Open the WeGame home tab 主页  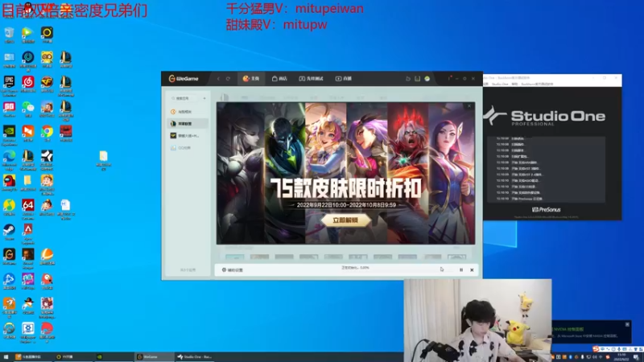pyautogui.click(x=251, y=78)
